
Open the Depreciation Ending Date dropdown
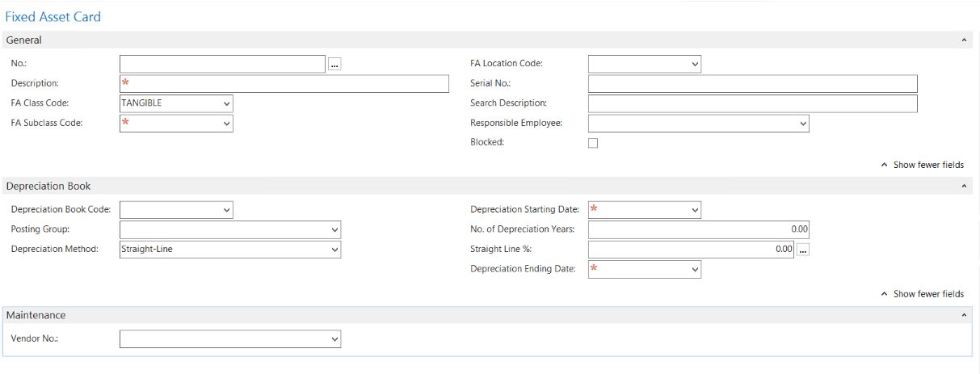pyautogui.click(x=694, y=270)
